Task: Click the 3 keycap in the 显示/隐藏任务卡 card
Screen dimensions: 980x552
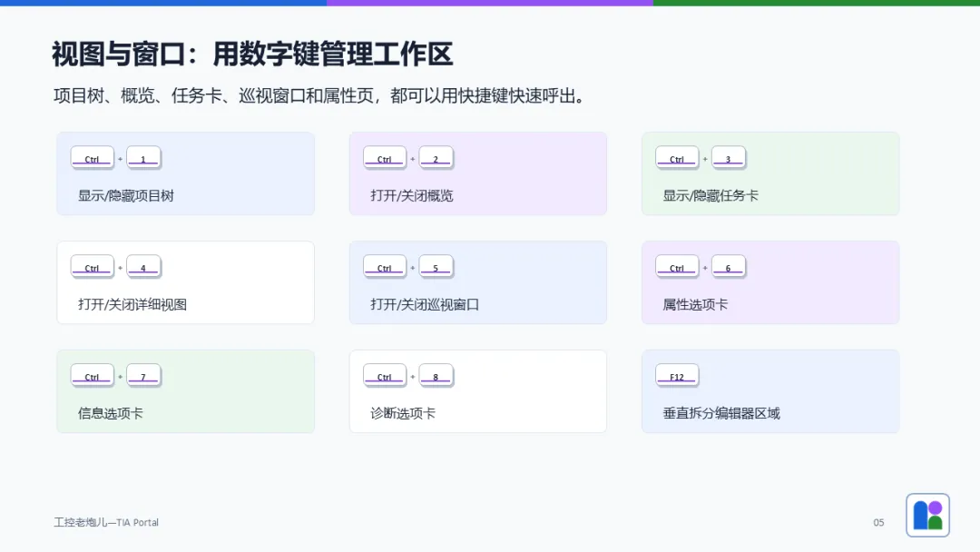Action: point(728,158)
